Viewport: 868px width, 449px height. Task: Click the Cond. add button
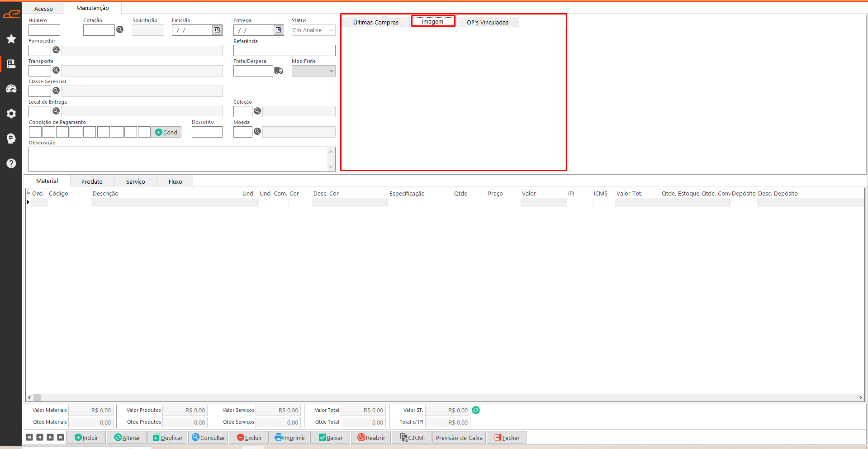pyautogui.click(x=166, y=132)
